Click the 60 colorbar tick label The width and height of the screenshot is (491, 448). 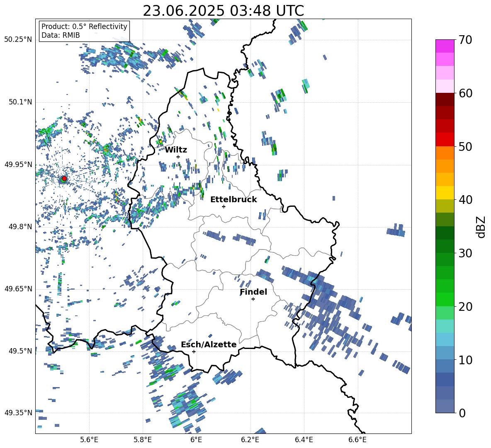pos(465,93)
